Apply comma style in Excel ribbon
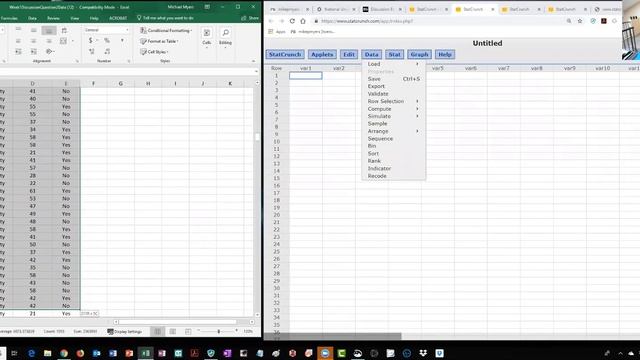Screen dimensions: 640x360 [122, 40]
